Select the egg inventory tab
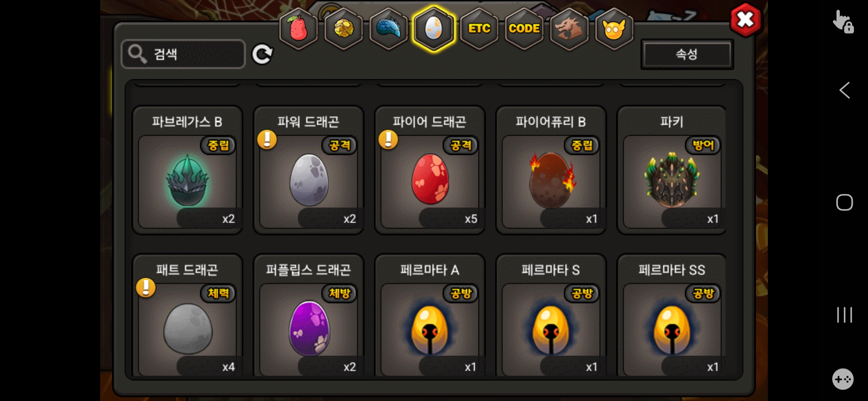 click(434, 29)
